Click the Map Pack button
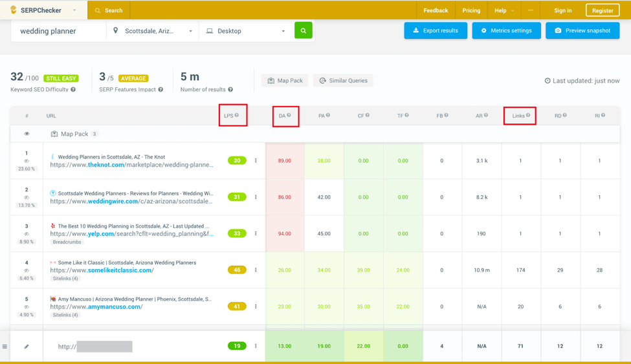Viewport: 631px width, 364px height. tap(285, 80)
